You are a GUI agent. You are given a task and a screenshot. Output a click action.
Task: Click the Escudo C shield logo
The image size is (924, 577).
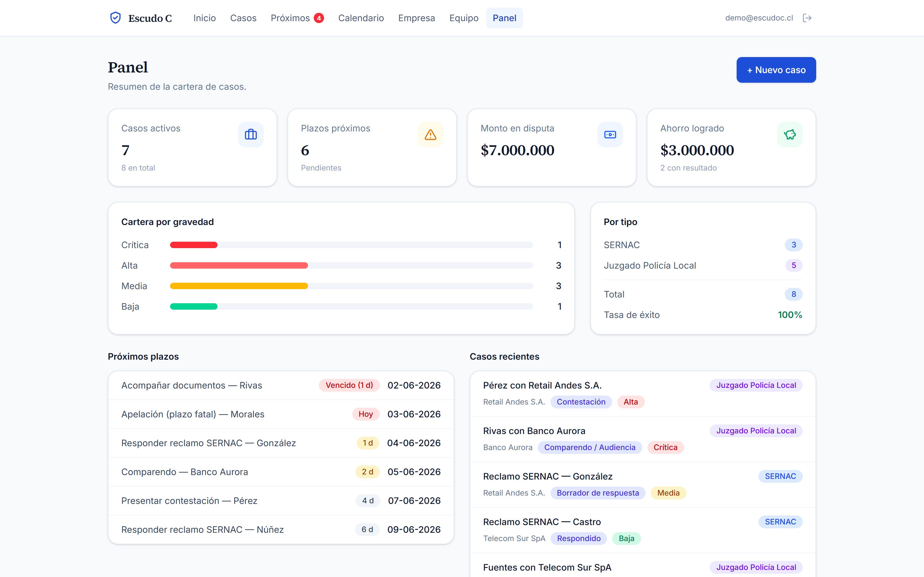115,18
